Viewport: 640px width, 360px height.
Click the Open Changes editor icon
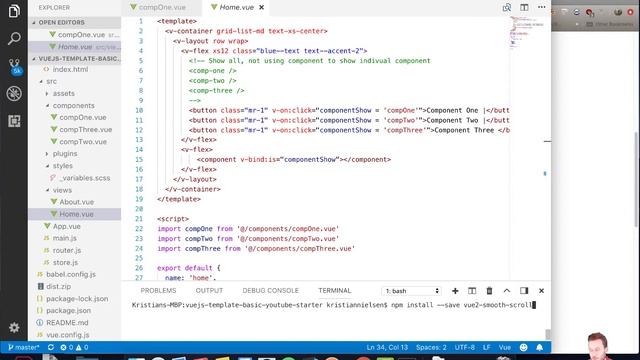[507, 7]
